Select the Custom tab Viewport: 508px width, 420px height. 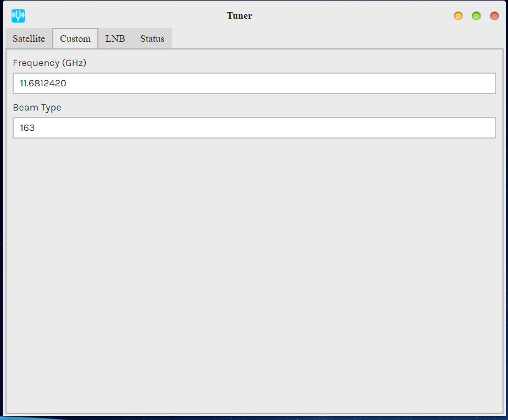75,38
